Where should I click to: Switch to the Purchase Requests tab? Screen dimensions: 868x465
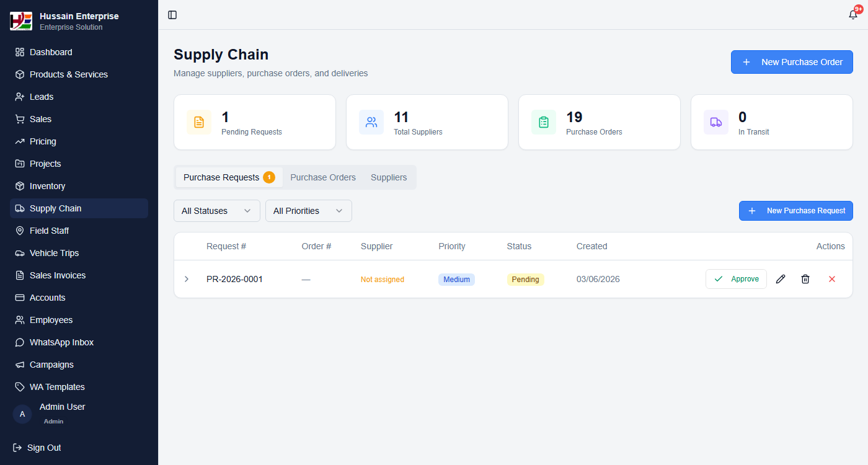(x=229, y=177)
